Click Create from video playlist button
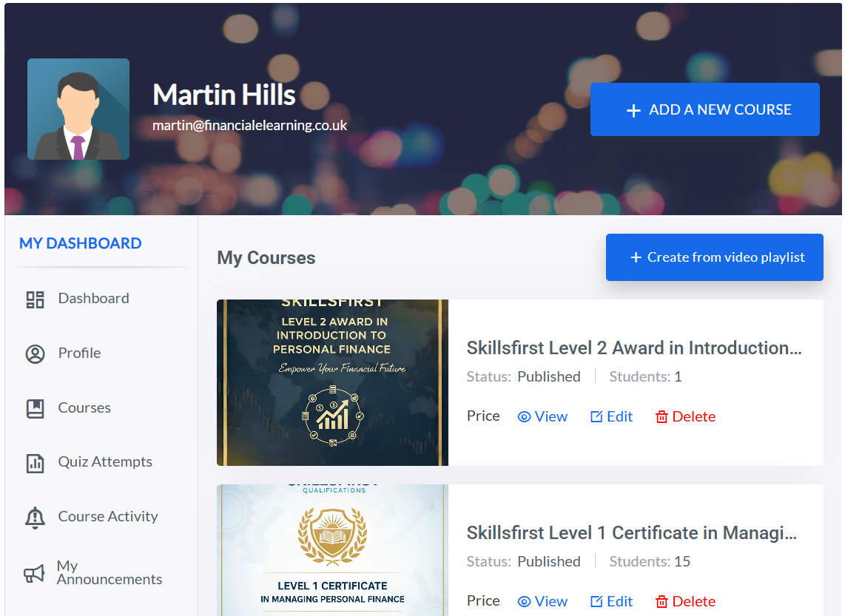 tap(715, 257)
